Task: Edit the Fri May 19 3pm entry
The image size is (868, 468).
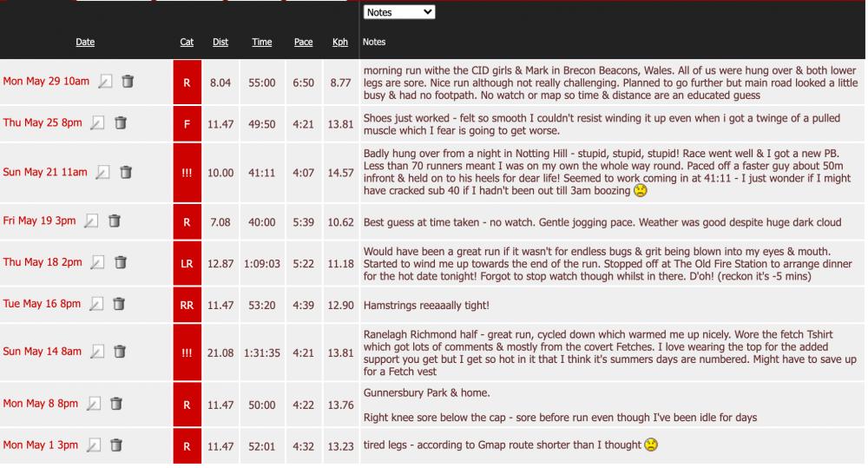Action: click(91, 221)
